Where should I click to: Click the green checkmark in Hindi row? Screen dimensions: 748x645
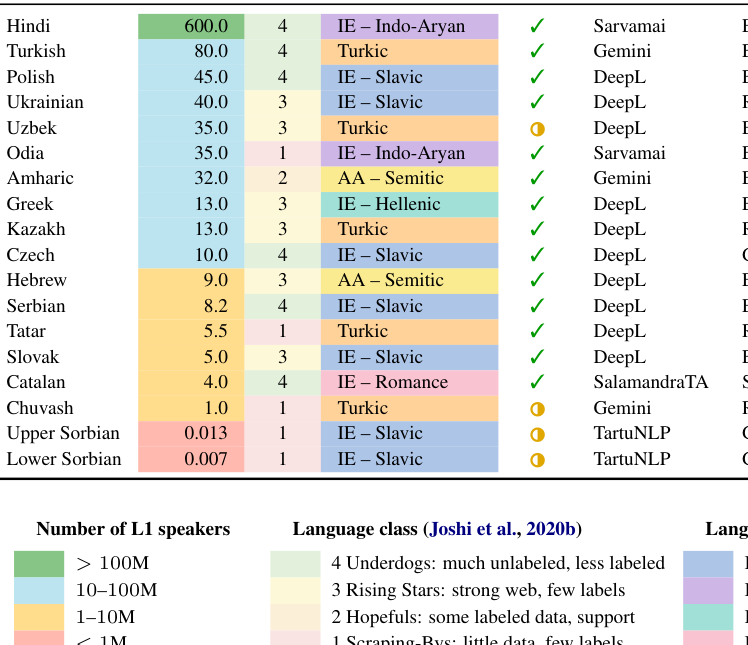pos(537,26)
